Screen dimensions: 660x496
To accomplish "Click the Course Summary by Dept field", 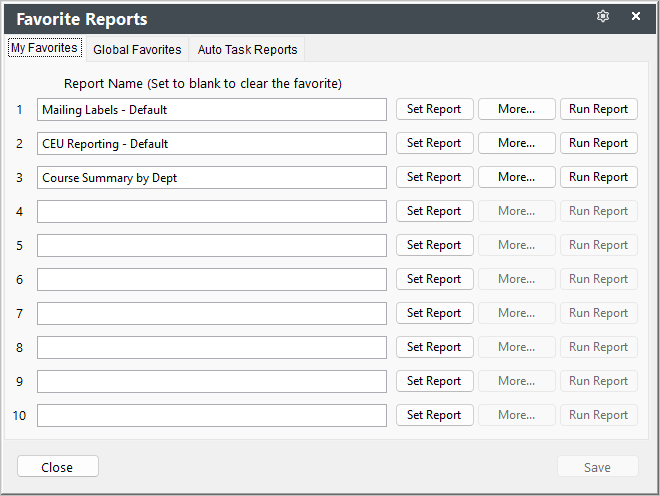I will (x=212, y=178).
